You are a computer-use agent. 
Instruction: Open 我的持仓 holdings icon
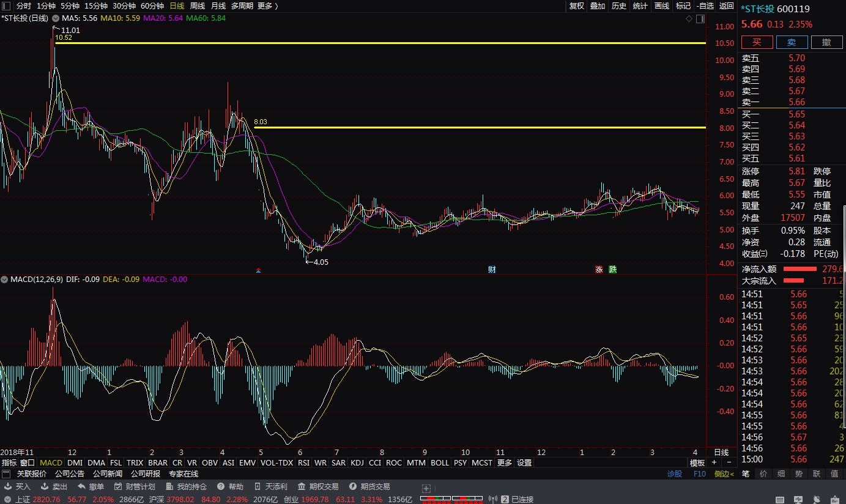(x=169, y=487)
